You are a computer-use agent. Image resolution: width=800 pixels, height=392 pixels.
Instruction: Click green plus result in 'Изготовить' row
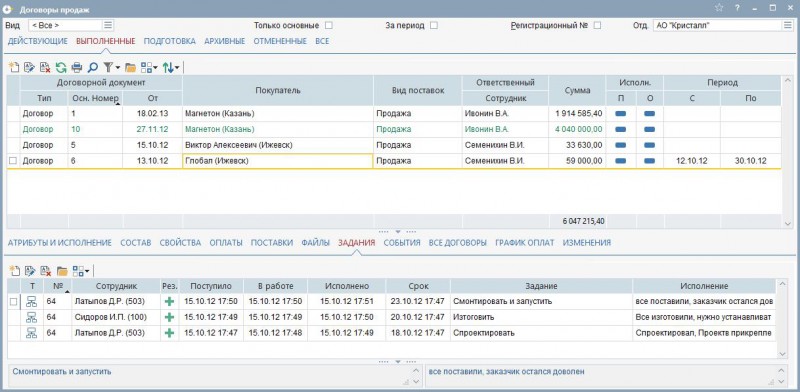(x=169, y=317)
